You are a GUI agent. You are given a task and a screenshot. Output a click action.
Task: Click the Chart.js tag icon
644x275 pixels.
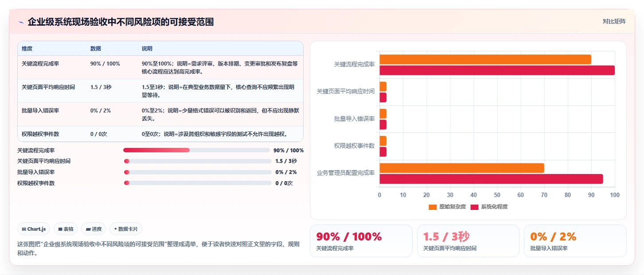tap(24, 229)
